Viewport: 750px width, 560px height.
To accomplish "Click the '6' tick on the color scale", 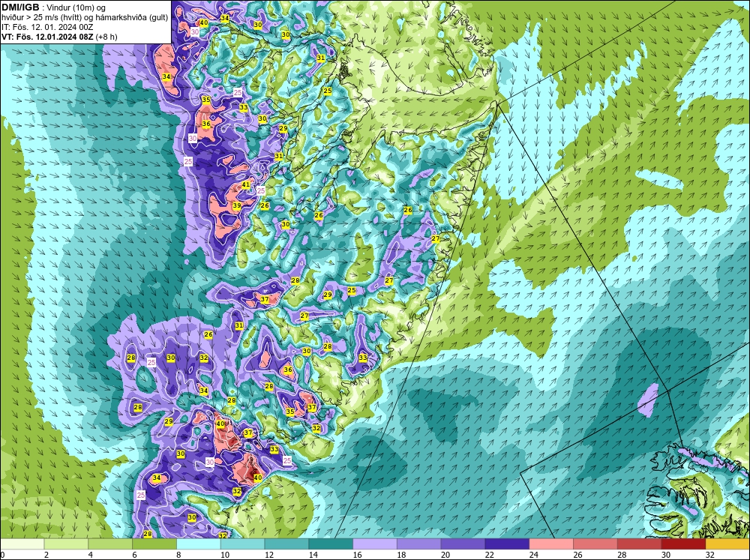I will coord(134,555).
